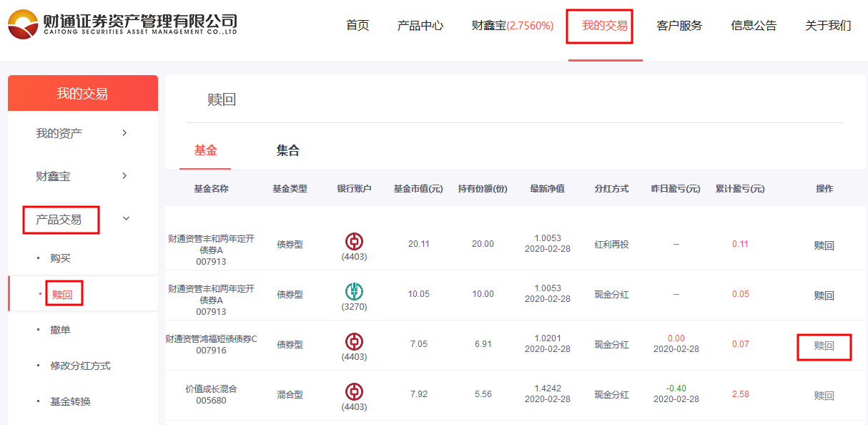This screenshot has width=868, height=425.
Task: Switch to the 基金 tab
Action: coord(206,150)
